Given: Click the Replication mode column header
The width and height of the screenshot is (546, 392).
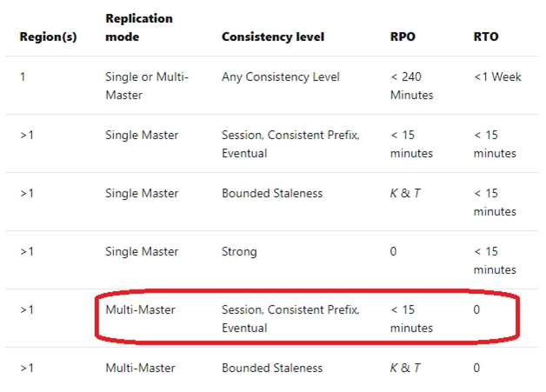Looking at the screenshot, I should pos(139,28).
